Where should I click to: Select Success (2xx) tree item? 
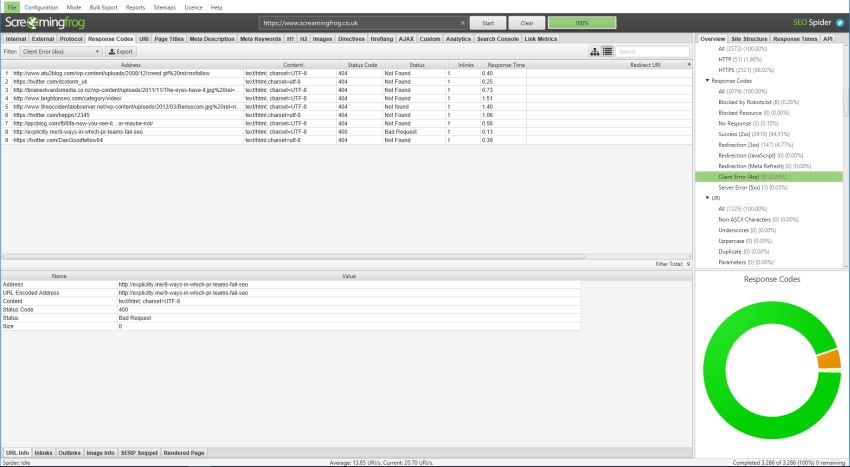tap(754, 134)
